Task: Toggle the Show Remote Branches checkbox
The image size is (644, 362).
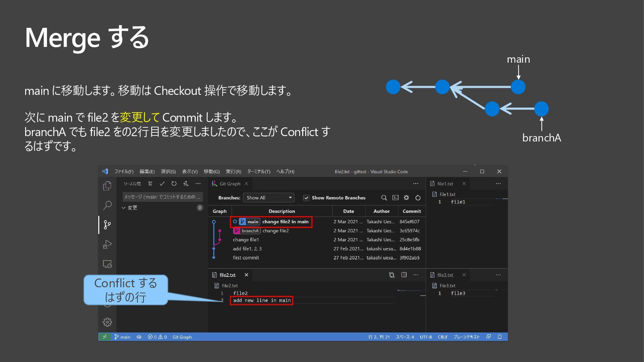Action: pyautogui.click(x=306, y=198)
